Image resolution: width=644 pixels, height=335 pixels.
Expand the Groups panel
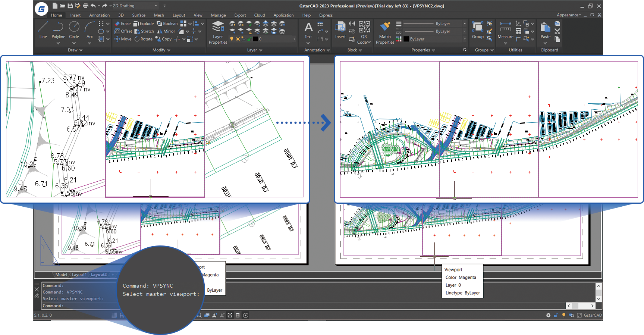[484, 50]
